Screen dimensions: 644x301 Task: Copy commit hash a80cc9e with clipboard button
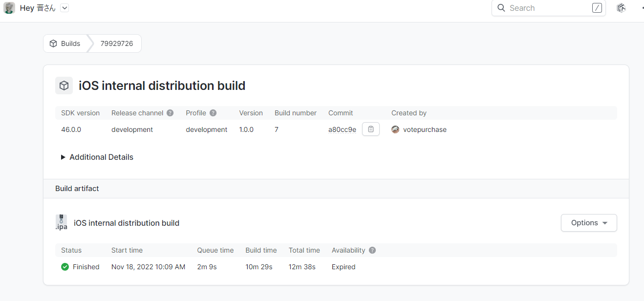(x=371, y=129)
